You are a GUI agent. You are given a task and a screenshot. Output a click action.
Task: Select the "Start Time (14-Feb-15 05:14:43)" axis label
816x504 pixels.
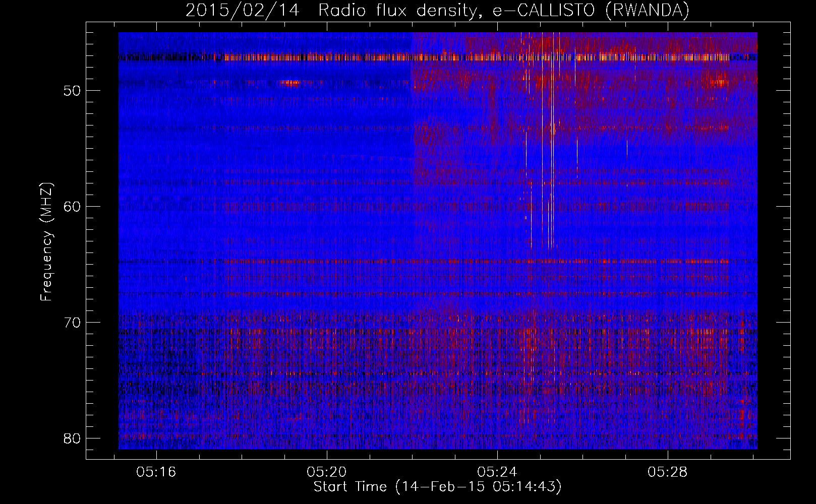(437, 487)
